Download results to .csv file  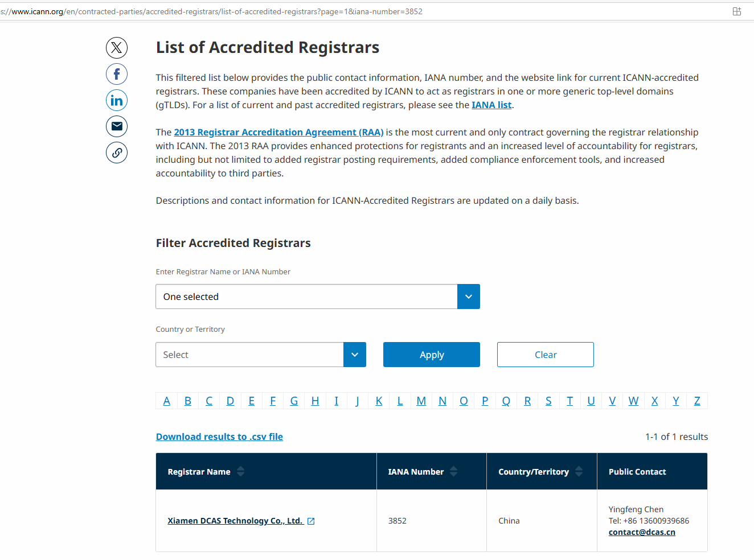click(219, 437)
